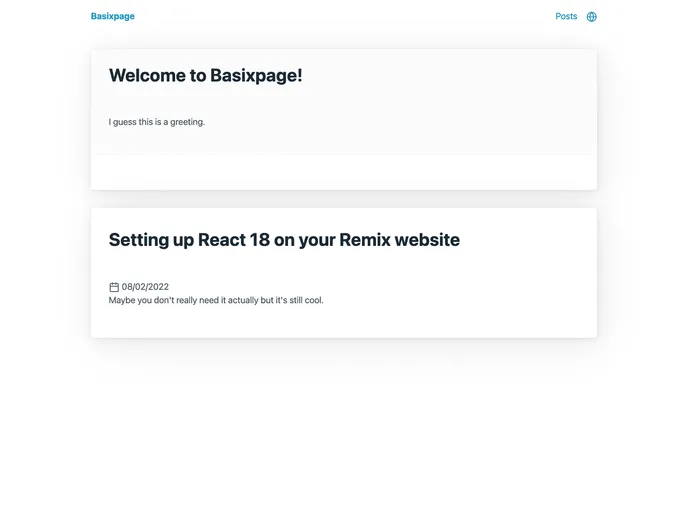Open the Posts navigation link

pyautogui.click(x=566, y=17)
